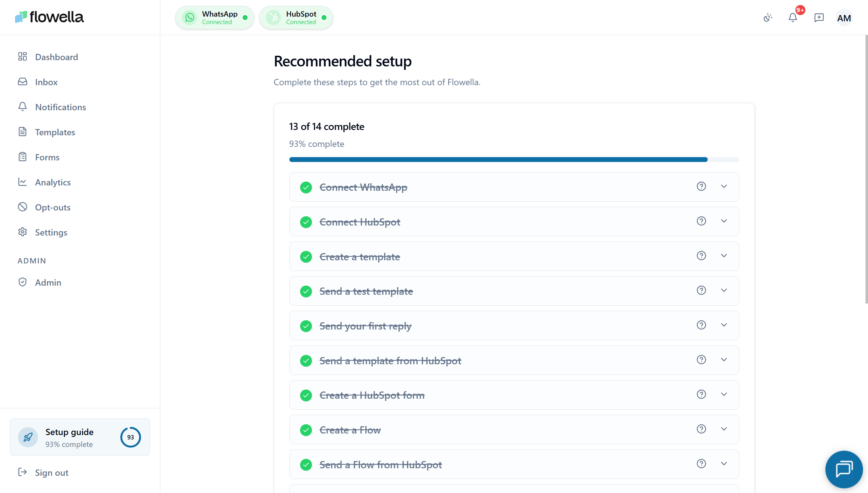Expand the Connect HubSpot step
Image resolution: width=868 pixels, height=493 pixels.
[x=724, y=221]
